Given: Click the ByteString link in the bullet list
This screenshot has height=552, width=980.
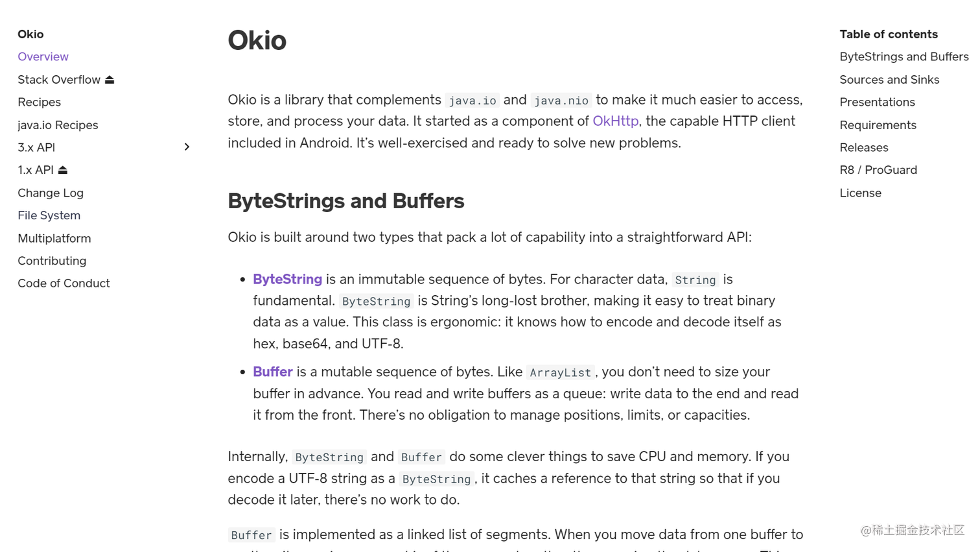Looking at the screenshot, I should pyautogui.click(x=287, y=279).
